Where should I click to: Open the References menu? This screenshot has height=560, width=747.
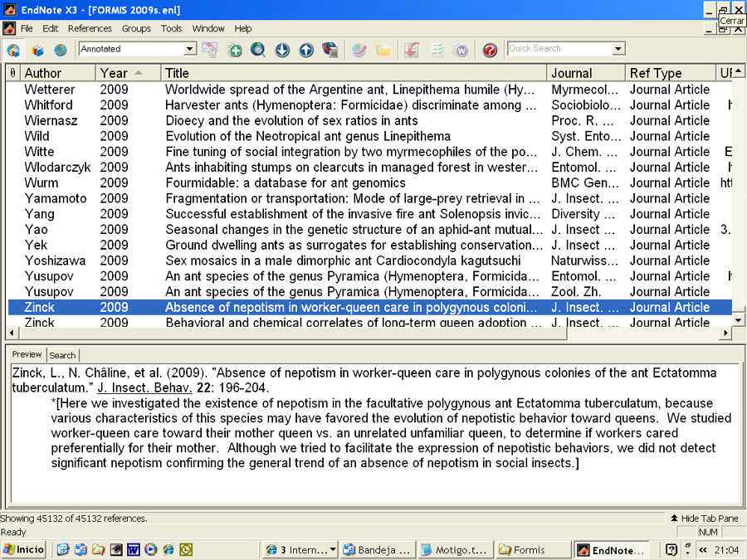click(90, 28)
